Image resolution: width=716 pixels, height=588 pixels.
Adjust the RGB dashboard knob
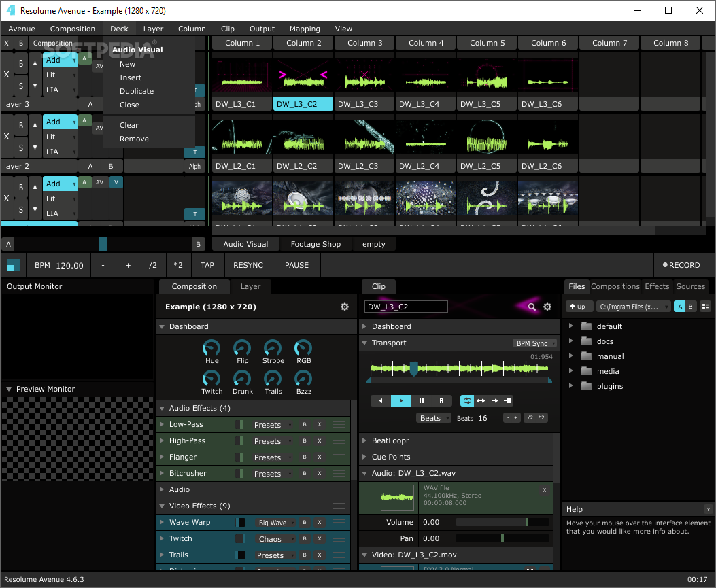pyautogui.click(x=303, y=348)
